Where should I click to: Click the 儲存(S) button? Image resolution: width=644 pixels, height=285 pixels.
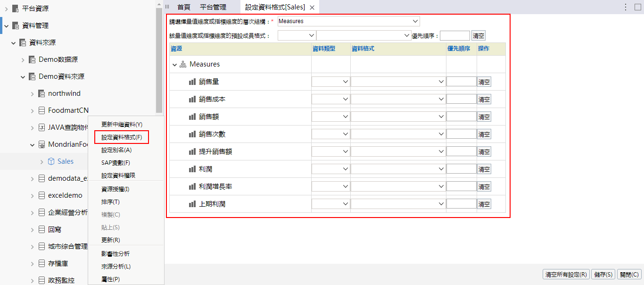coord(603,275)
